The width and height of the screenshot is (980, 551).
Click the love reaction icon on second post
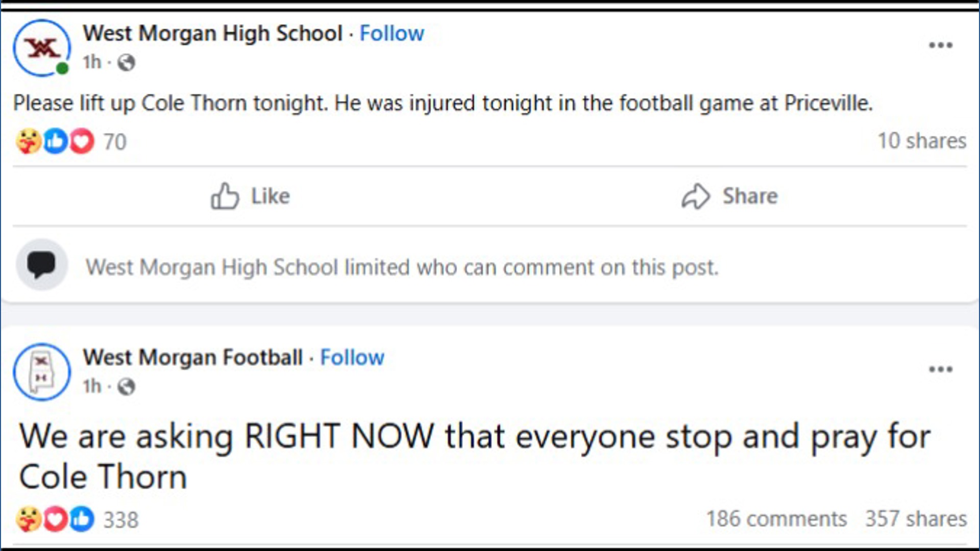pyautogui.click(x=56, y=519)
